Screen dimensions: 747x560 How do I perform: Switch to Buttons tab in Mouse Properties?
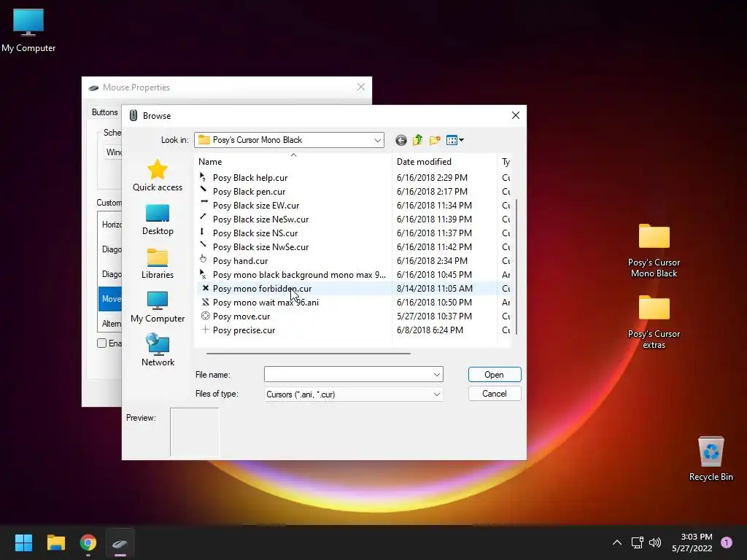coord(105,112)
